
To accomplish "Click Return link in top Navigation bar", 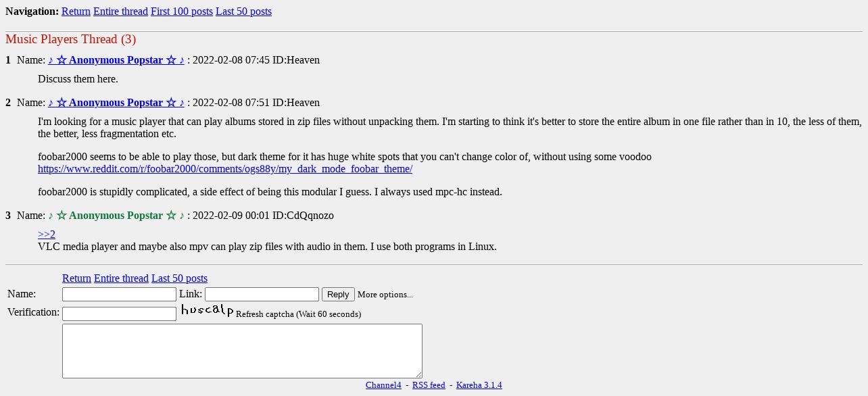I will click(76, 11).
